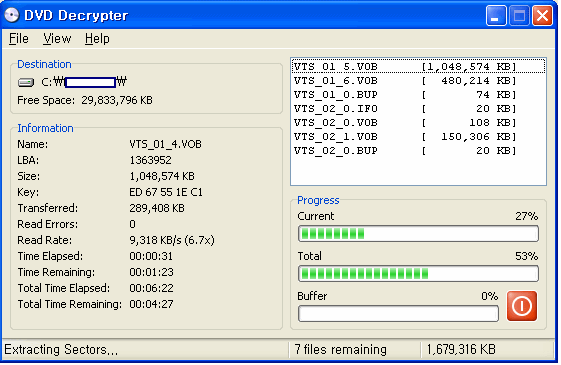Viewport: 561px width, 365px height.
Task: Click the Buffer progress bar
Action: pos(398,313)
